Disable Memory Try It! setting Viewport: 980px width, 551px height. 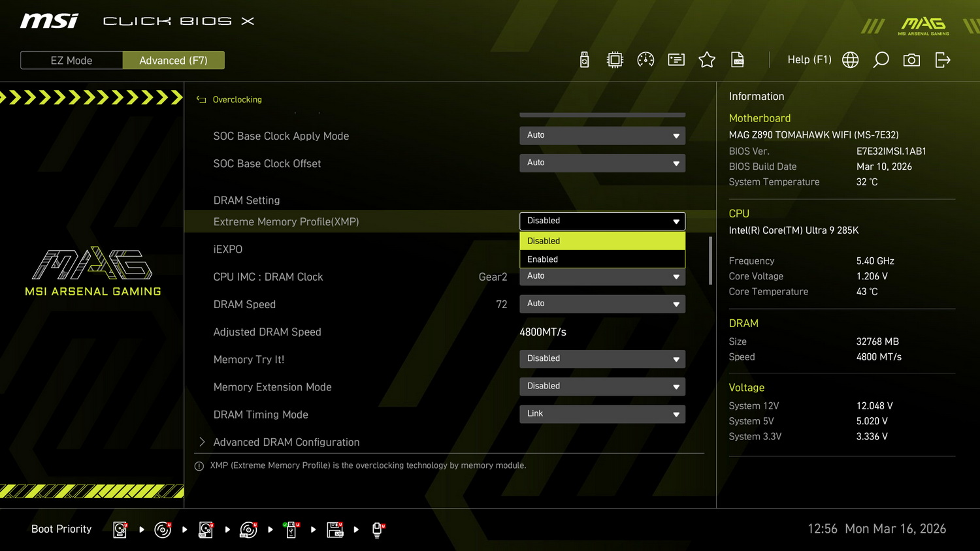point(602,358)
